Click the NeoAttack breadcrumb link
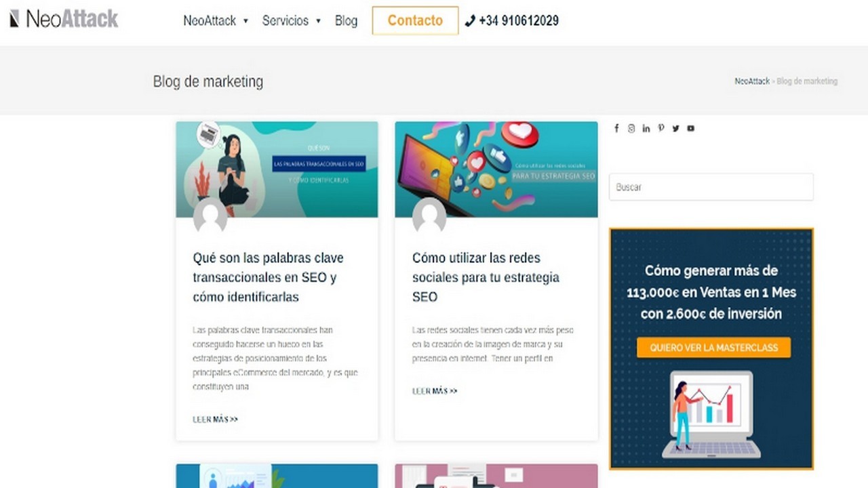Viewport: 868px width, 488px height. point(752,81)
